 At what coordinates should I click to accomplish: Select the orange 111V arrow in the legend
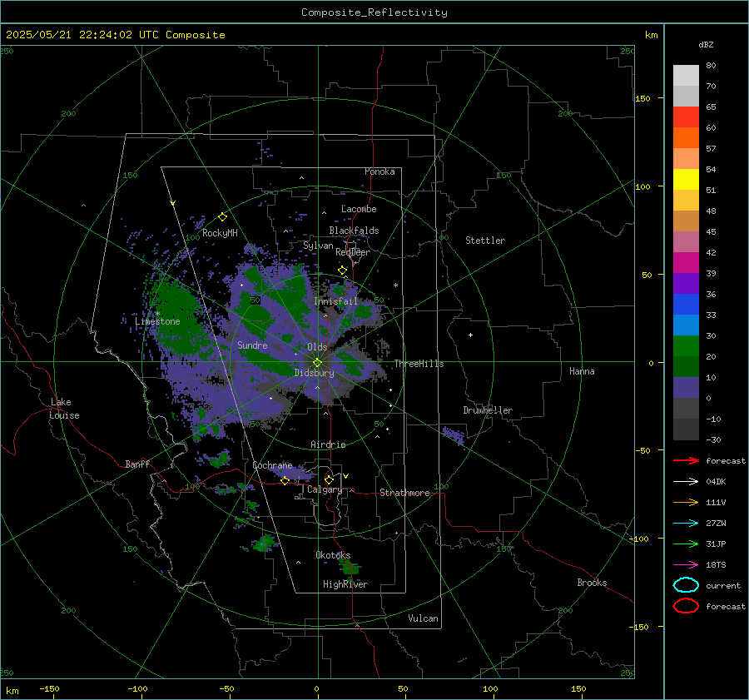tap(686, 502)
